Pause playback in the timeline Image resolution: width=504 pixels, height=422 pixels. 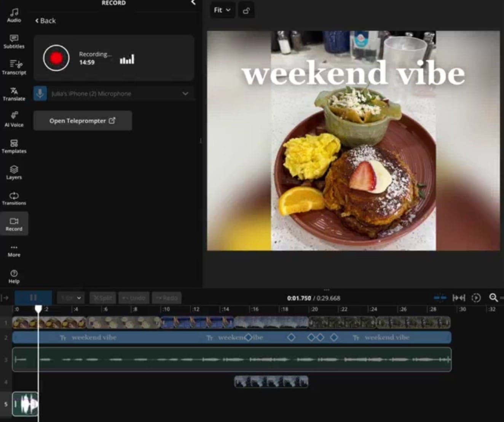pos(33,298)
